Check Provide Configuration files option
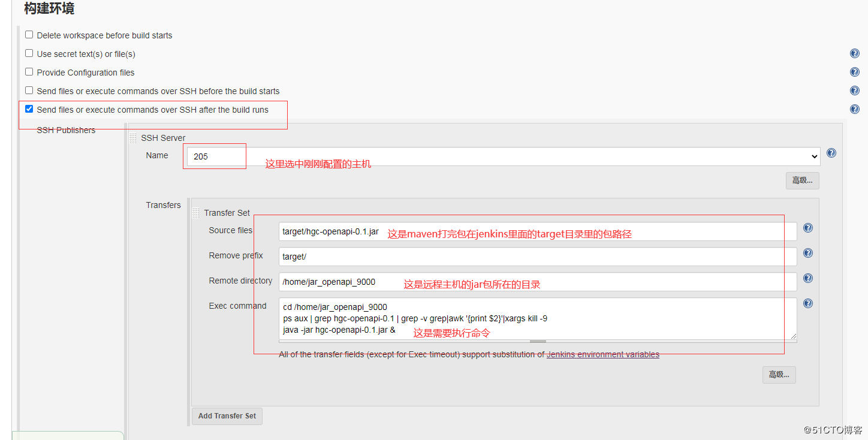 (29, 72)
